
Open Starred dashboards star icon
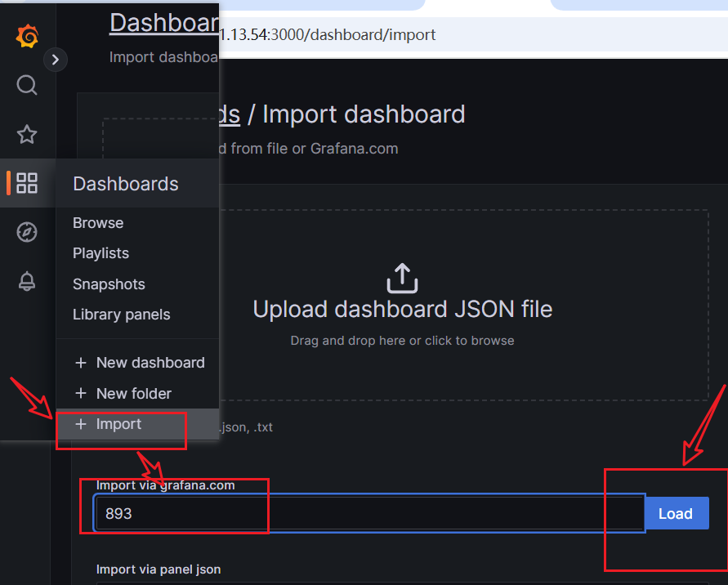click(27, 134)
